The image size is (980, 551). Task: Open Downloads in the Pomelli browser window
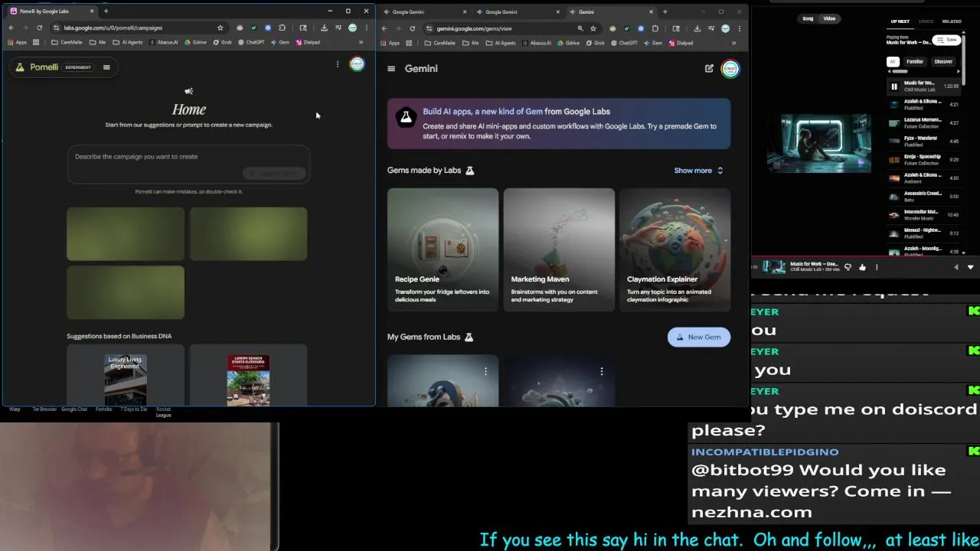pyautogui.click(x=324, y=28)
